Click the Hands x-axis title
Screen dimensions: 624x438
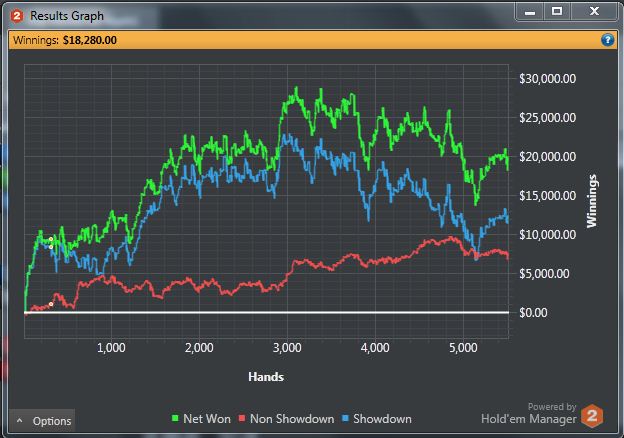point(266,377)
